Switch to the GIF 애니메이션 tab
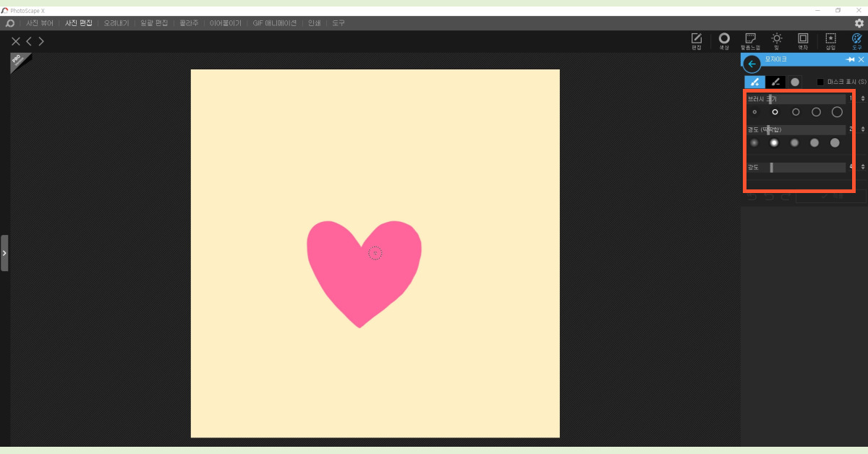Image resolution: width=868 pixels, height=454 pixels. 275,23
